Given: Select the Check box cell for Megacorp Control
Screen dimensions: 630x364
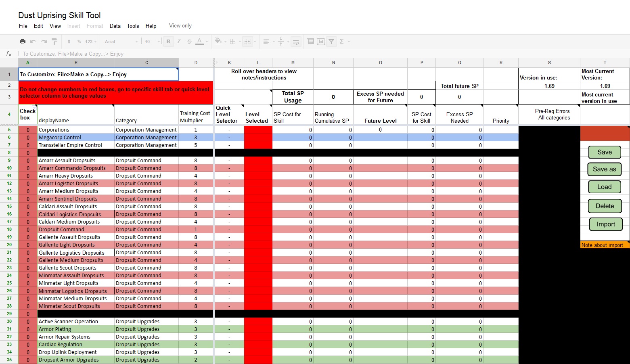Looking at the screenshot, I should coord(28,137).
